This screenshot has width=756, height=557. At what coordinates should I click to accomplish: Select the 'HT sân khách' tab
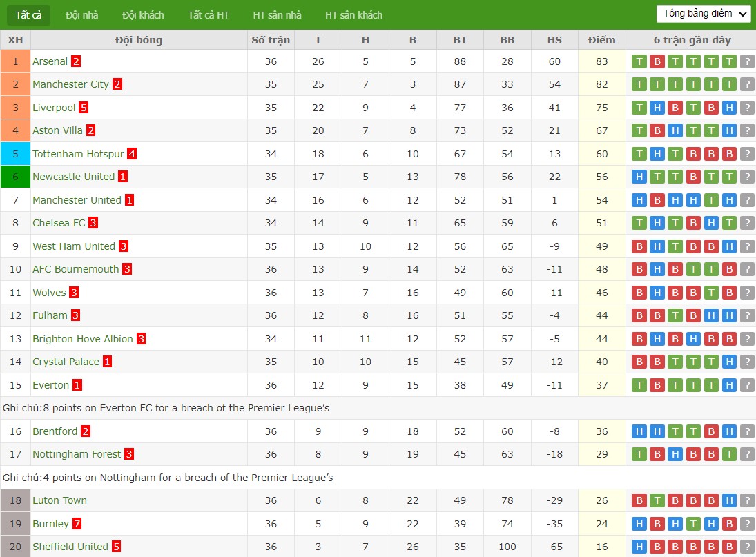pos(353,15)
